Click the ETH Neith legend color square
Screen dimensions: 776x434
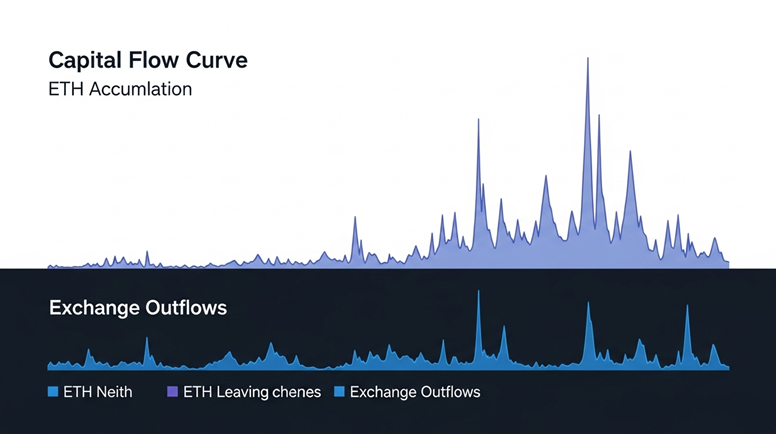point(54,392)
